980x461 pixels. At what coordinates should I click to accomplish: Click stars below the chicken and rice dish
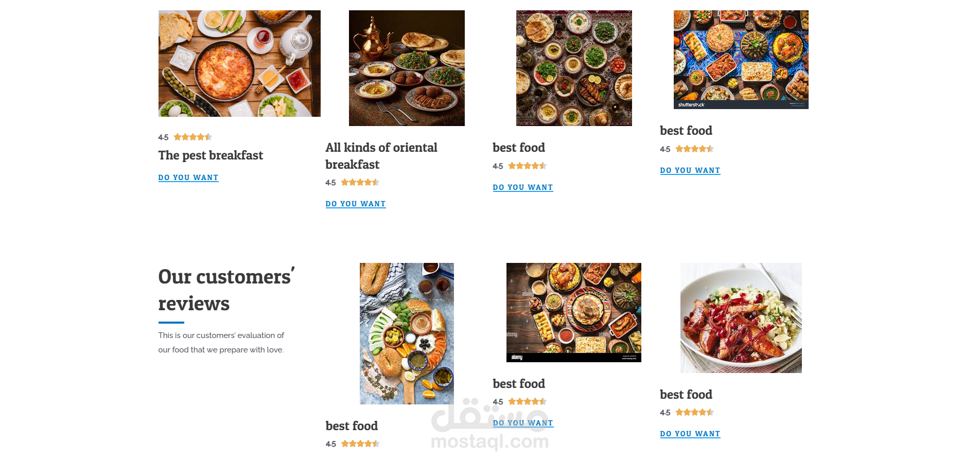coord(694,413)
